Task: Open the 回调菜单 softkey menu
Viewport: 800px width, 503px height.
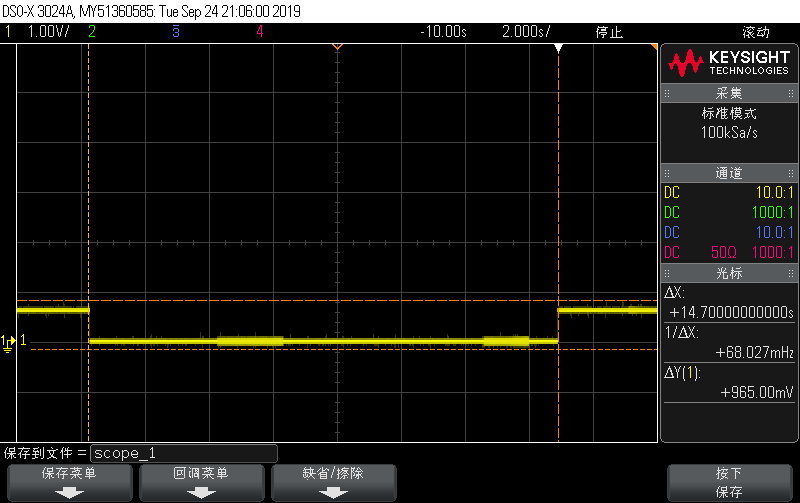Action: pyautogui.click(x=201, y=483)
